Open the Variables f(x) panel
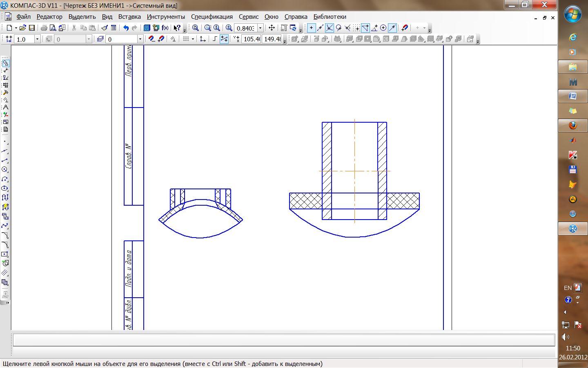 click(x=165, y=28)
